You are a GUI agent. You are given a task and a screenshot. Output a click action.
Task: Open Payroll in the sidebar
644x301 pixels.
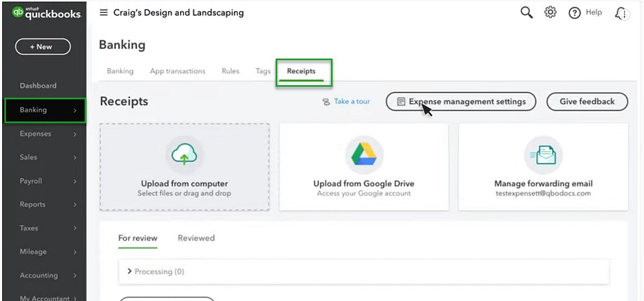(31, 181)
